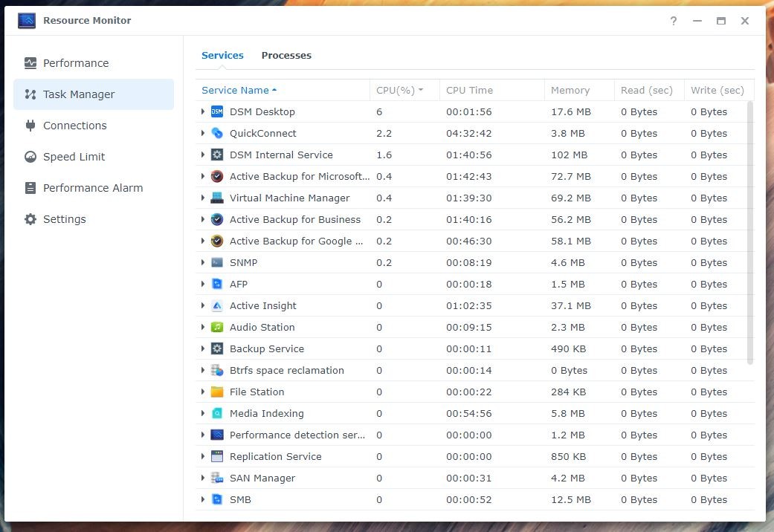The image size is (774, 532).
Task: Click the Btrfs space reclamation icon
Action: point(216,370)
